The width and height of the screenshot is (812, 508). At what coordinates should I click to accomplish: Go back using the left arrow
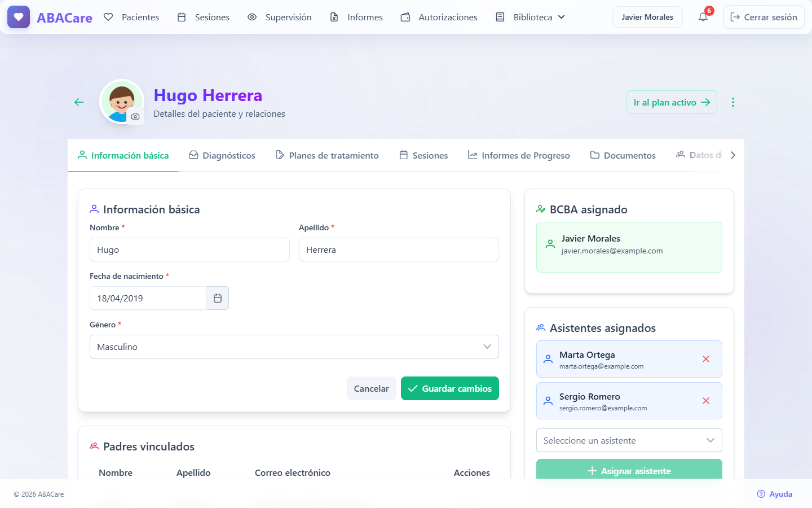tap(79, 102)
